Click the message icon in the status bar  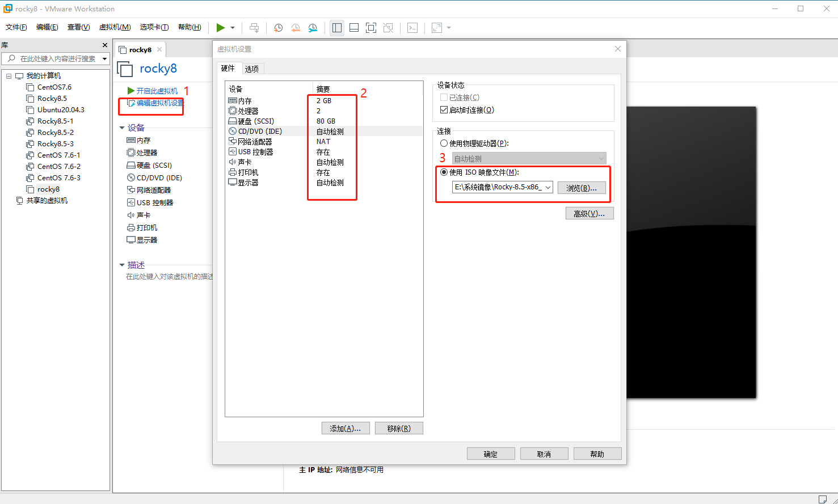[823, 499]
